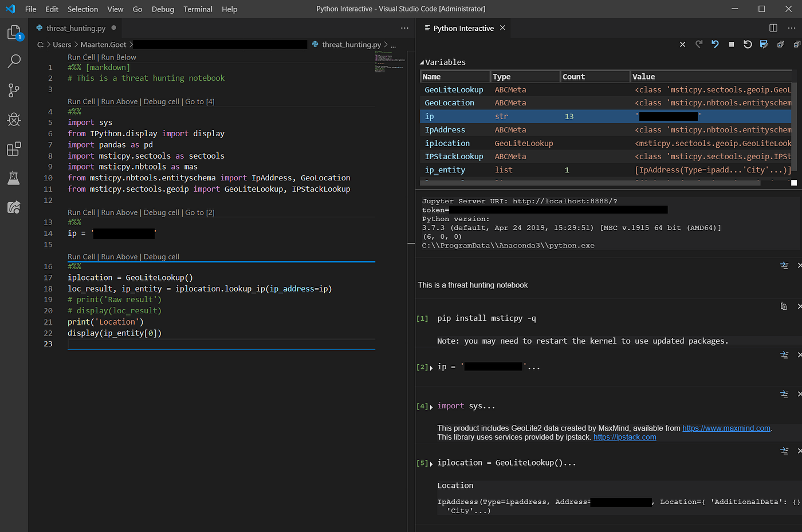
Task: Copy the pip install cell contents
Action: point(784,306)
